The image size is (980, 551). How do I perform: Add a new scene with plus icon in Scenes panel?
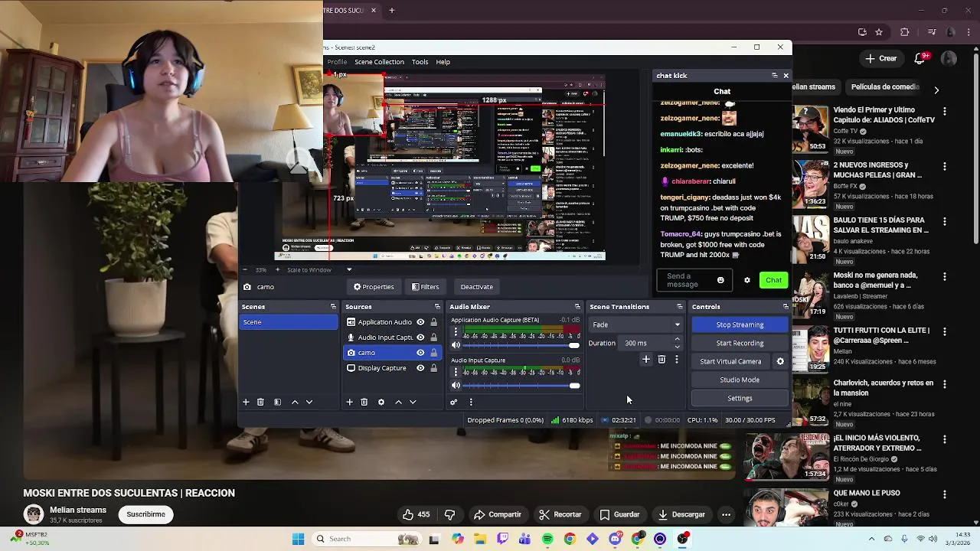click(x=246, y=402)
